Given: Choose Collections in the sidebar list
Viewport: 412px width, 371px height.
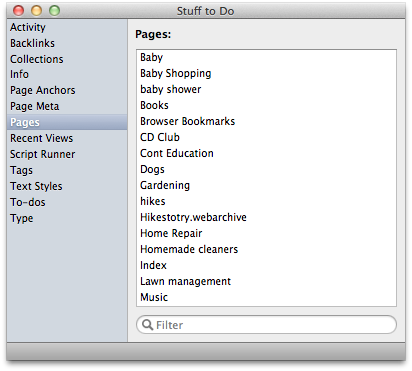Looking at the screenshot, I should [x=67, y=59].
